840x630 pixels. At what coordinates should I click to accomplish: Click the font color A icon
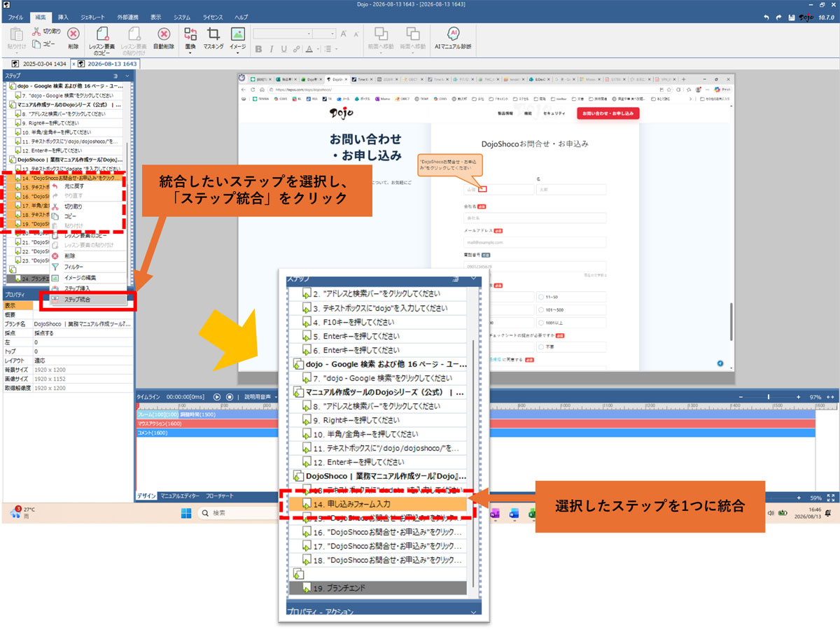(x=309, y=49)
